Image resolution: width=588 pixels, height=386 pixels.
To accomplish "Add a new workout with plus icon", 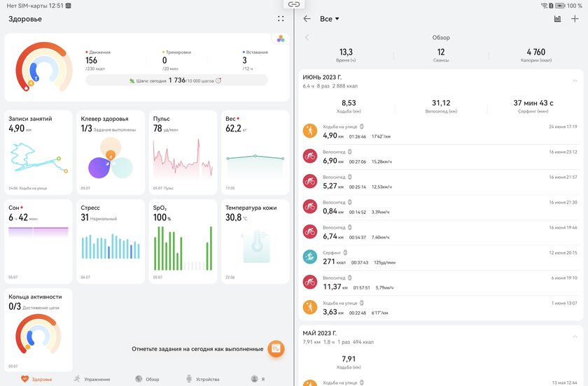I will click(575, 19).
